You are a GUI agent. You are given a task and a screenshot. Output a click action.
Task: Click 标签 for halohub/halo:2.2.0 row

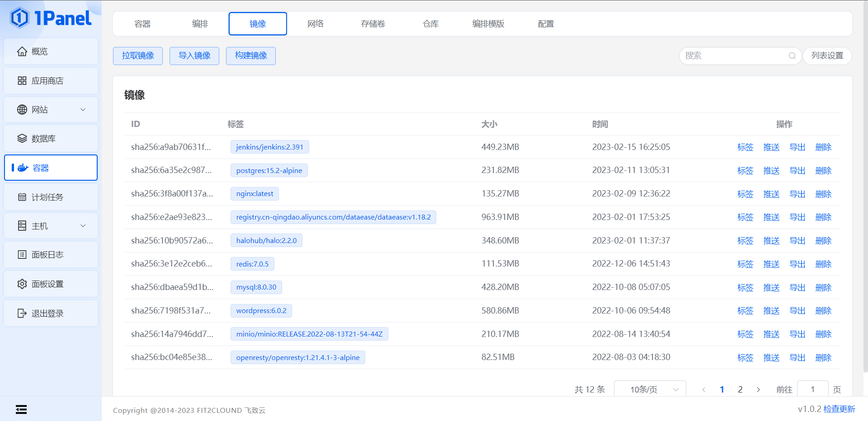[x=745, y=241]
